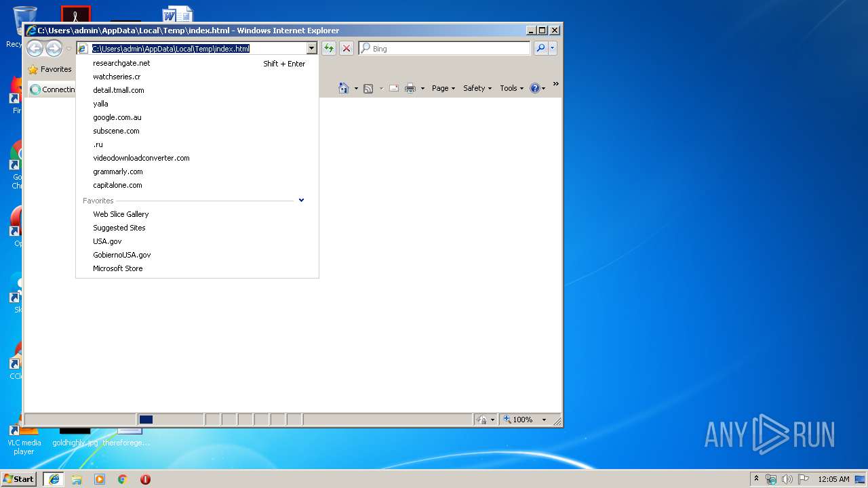
Task: Select detail.tmall.com suggestion
Action: (119, 90)
